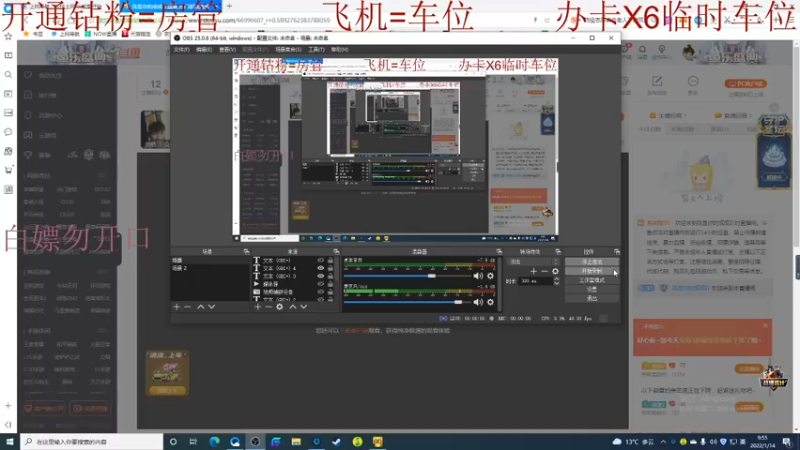
Task: Open OBS 编辑(E) menu
Action: point(204,49)
